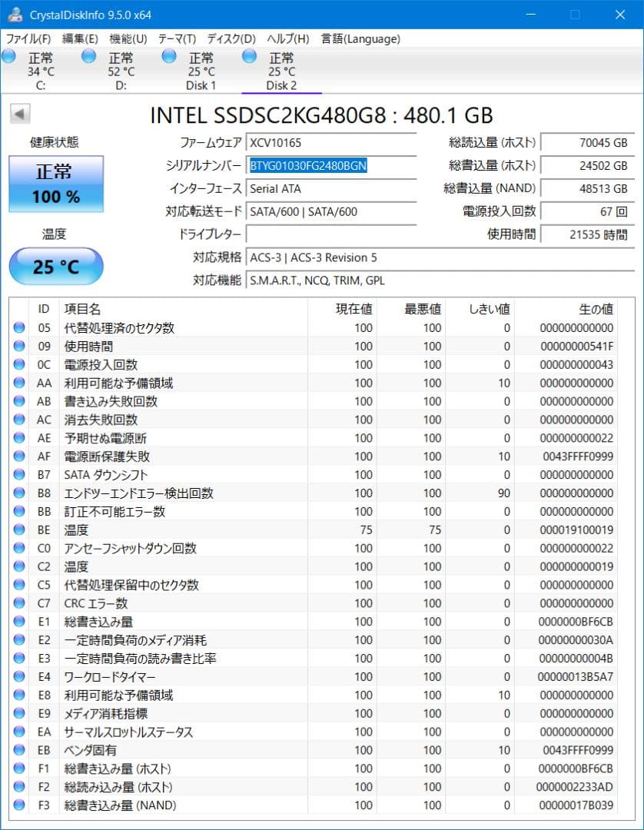The image size is (644, 830).
Task: Open the ヘルプ(H) menu
Action: [x=287, y=38]
